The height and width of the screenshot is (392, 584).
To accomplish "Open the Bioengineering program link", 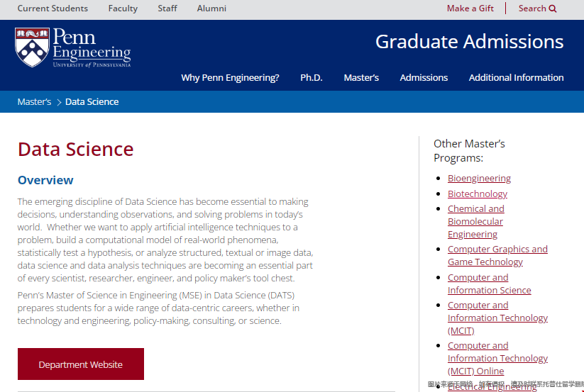I will [479, 178].
